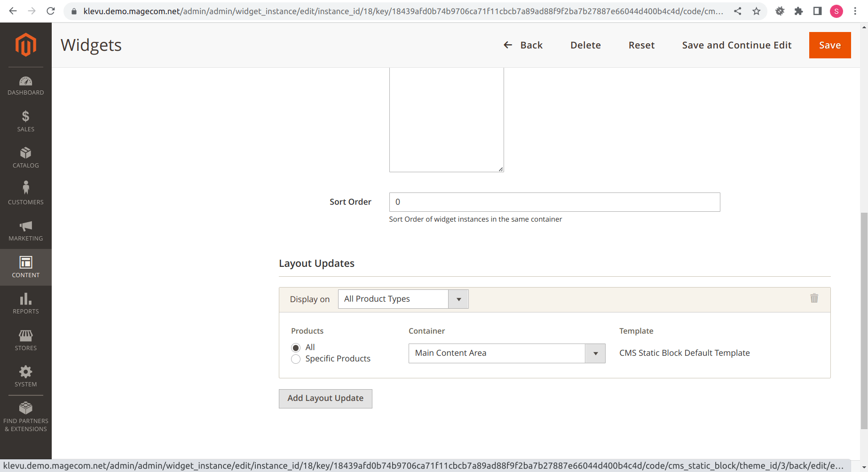Open Find Partners & Extensions
This screenshot has width=868, height=472.
coord(26,417)
